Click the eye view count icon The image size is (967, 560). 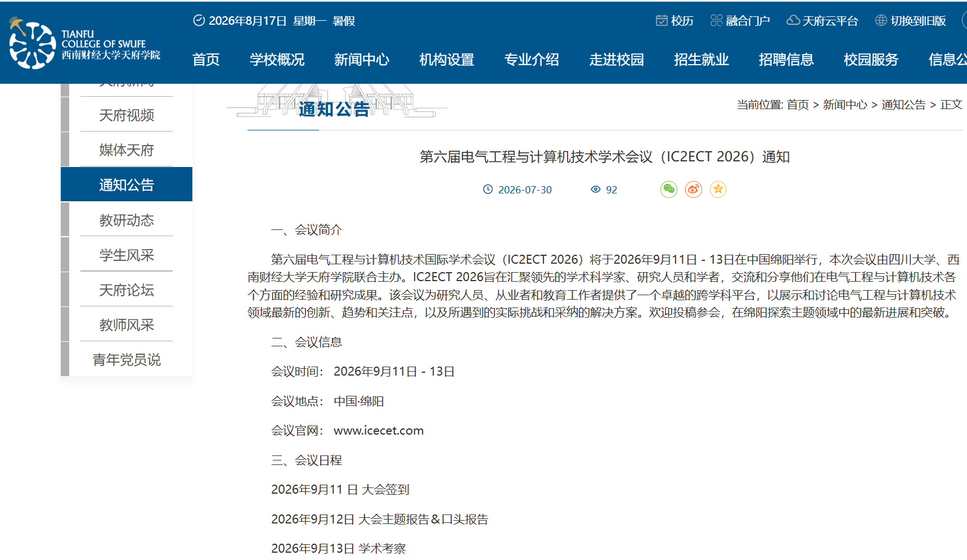(x=596, y=189)
